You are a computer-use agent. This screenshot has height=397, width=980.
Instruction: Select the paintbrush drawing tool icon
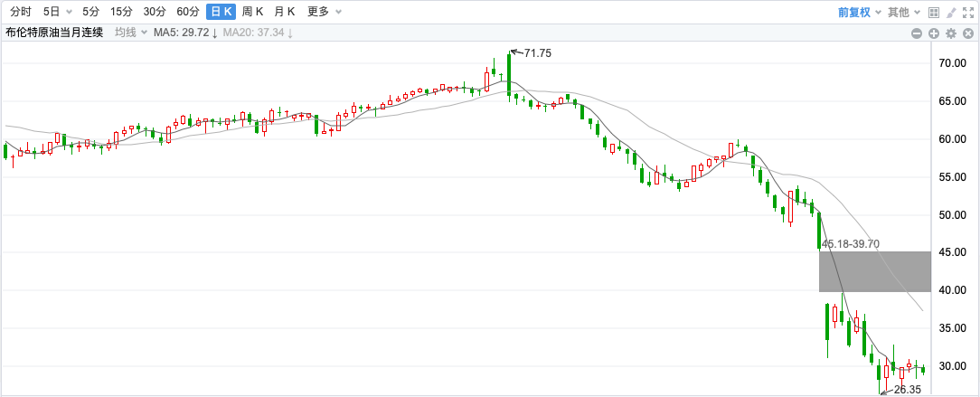tap(951, 12)
